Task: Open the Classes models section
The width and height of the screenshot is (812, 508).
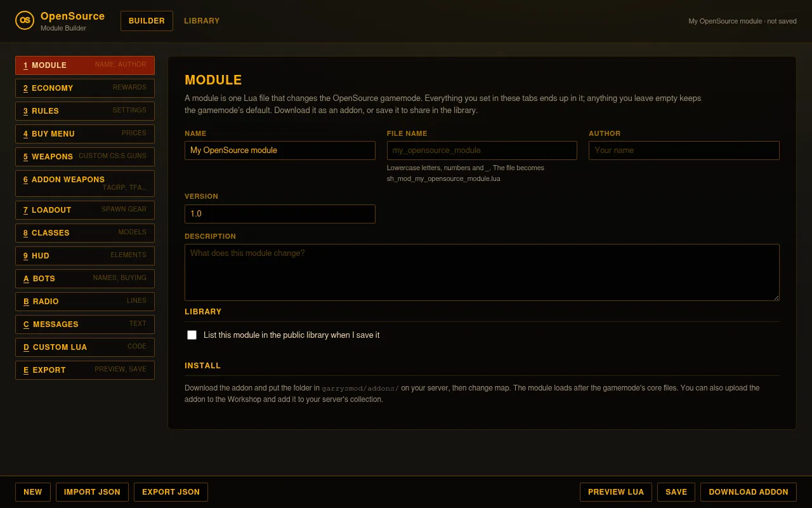Action: click(x=85, y=233)
